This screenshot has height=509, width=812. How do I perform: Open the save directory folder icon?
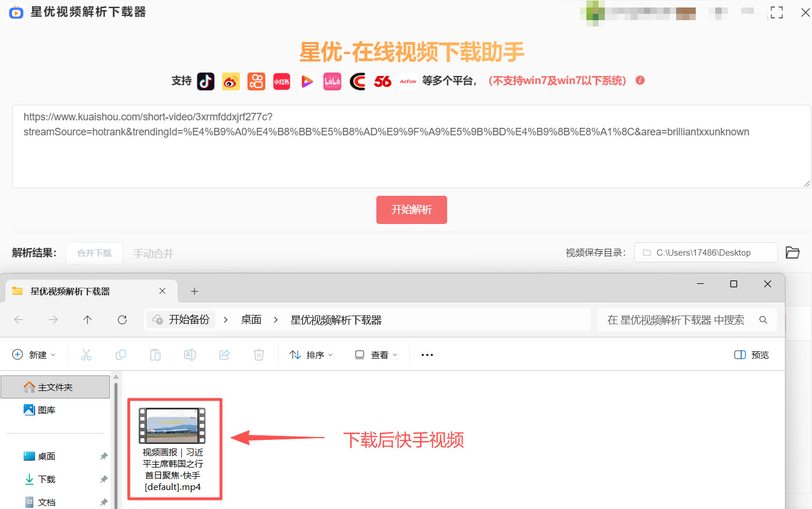(792, 253)
